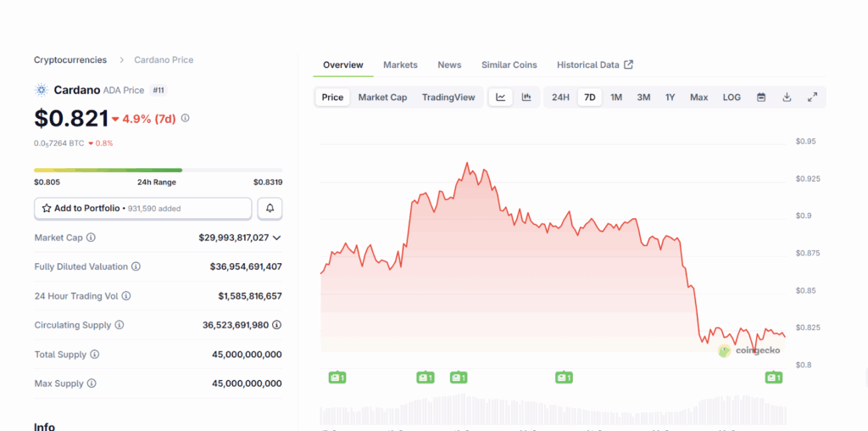868x431 pixels.
Task: Open the rightmost news marker below chart
Action: tap(773, 378)
